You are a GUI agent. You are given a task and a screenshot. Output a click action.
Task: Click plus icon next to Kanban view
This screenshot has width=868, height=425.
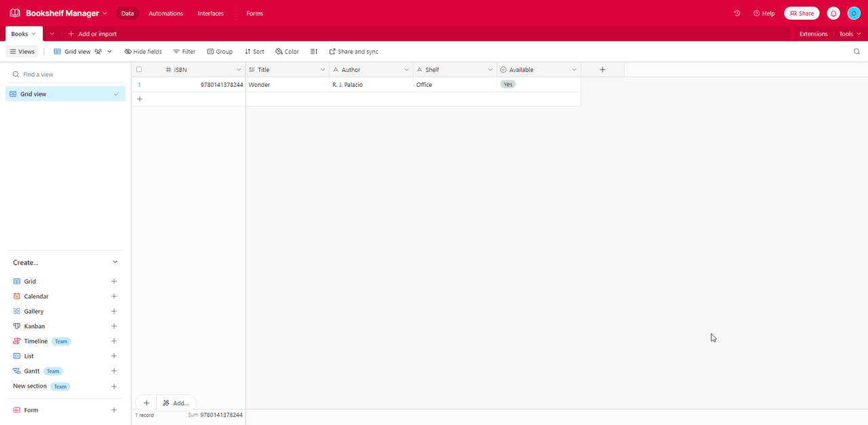pyautogui.click(x=114, y=327)
